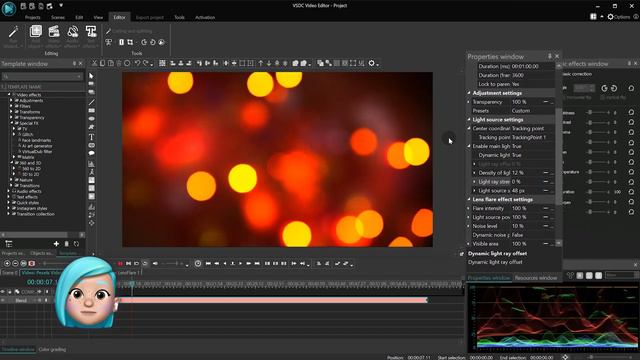640x360 pixels.
Task: Refresh the template list icon
Action: click(x=76, y=244)
